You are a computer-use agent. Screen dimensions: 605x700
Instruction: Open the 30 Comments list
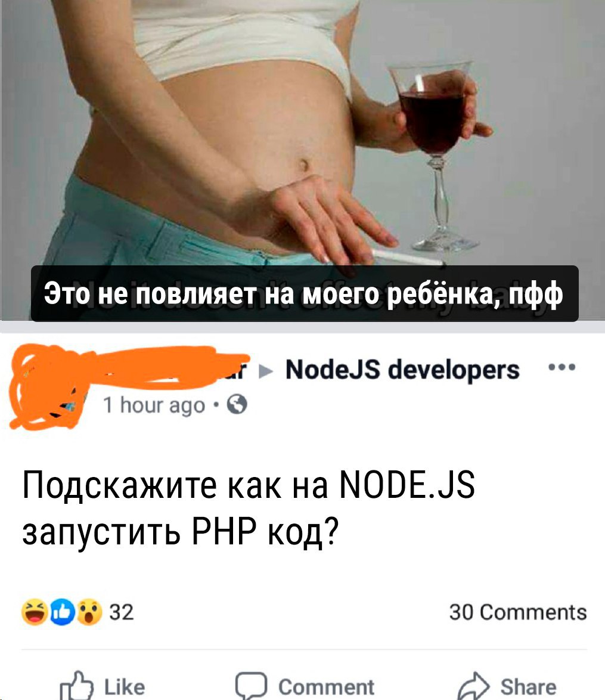click(x=518, y=612)
